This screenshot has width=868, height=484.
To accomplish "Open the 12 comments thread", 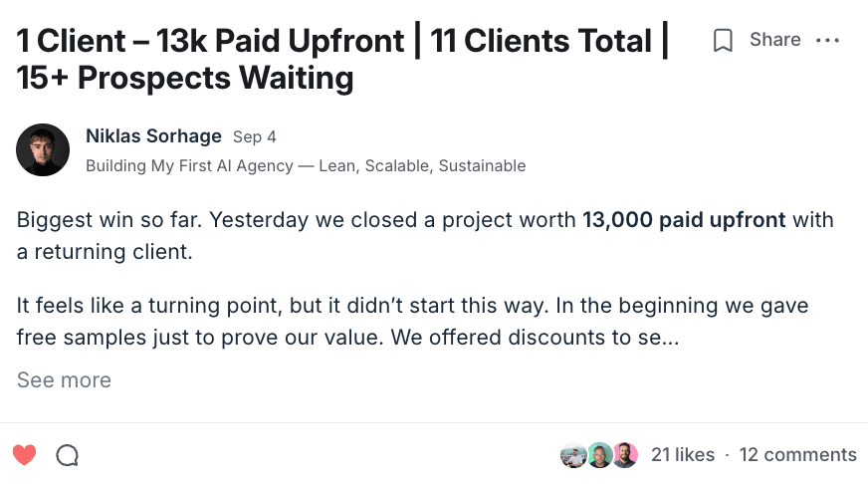I will coord(797,455).
